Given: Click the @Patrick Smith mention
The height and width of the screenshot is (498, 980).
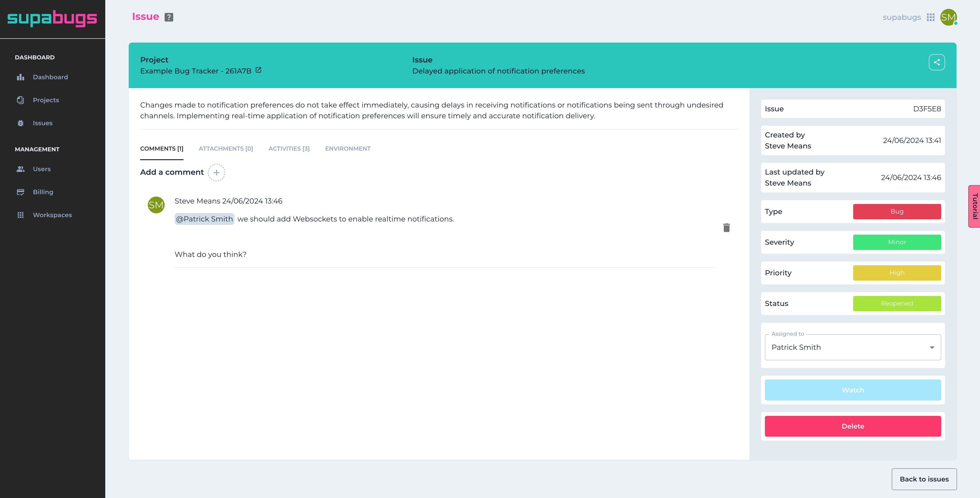Looking at the screenshot, I should pos(204,219).
